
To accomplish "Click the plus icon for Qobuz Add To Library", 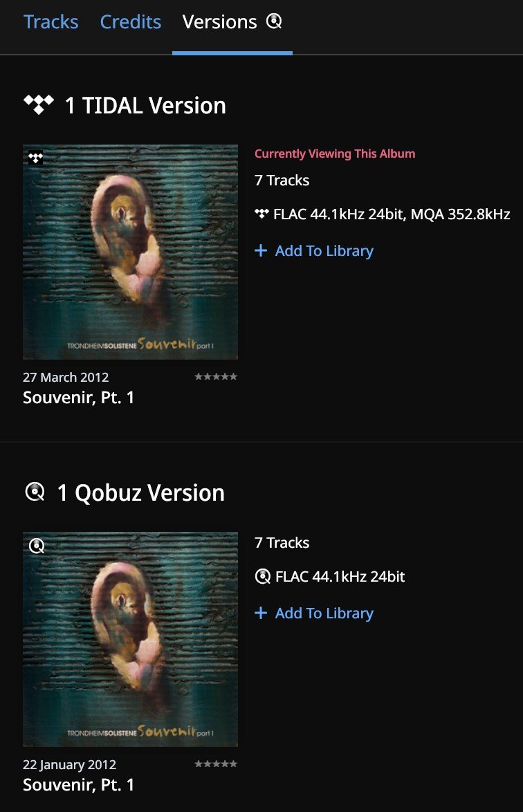I will click(261, 613).
